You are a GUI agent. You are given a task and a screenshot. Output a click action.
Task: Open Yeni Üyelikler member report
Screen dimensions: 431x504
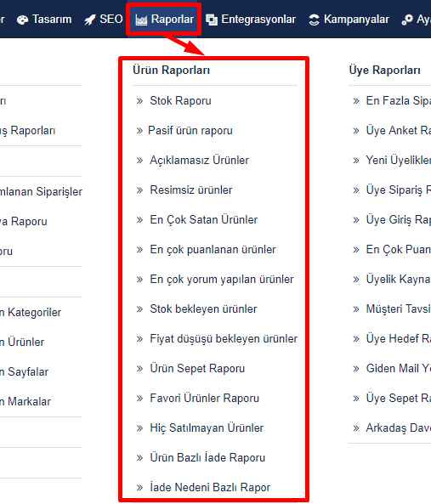point(399,160)
